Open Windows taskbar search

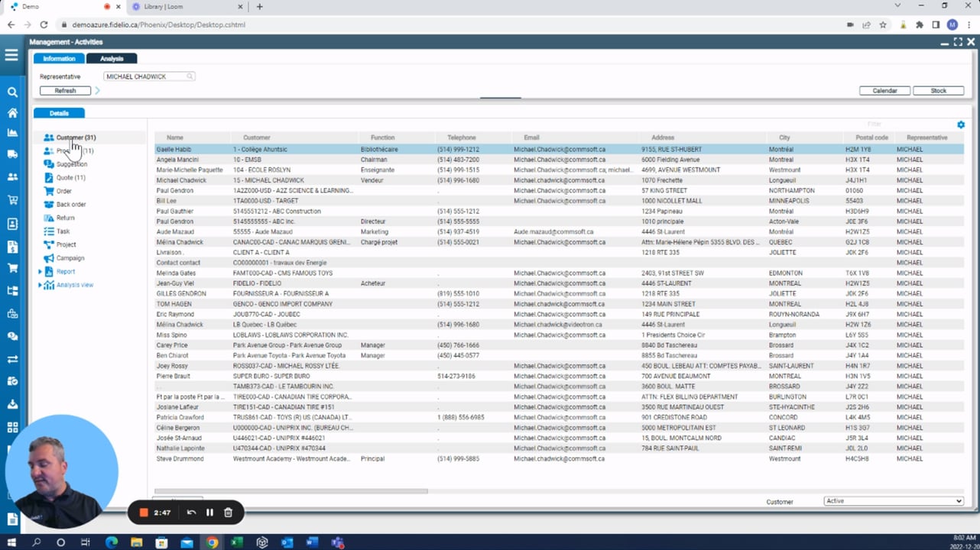[x=36, y=542]
